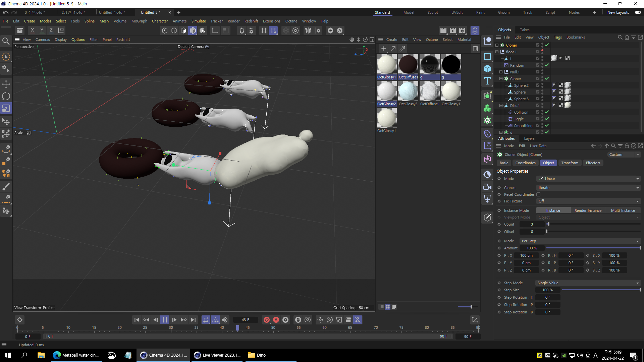644x362 pixels.
Task: Open Custom attribute mode dropdown
Action: (x=624, y=155)
